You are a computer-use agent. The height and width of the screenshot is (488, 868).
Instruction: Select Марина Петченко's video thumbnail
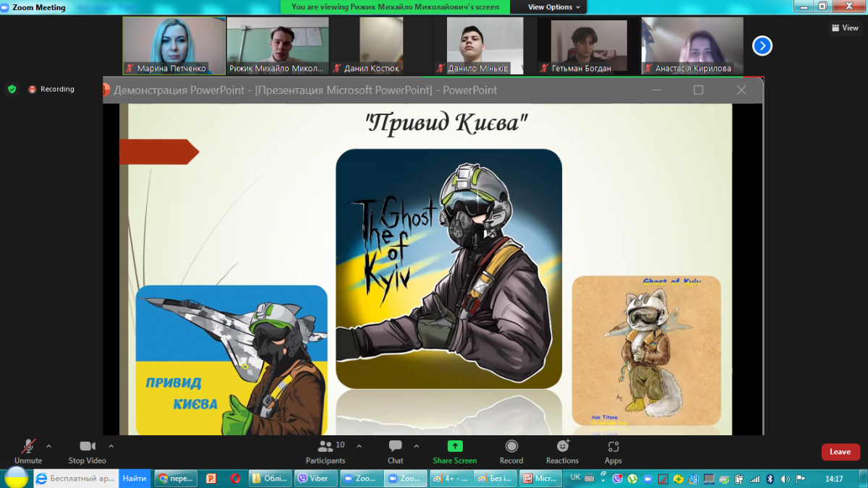click(174, 46)
